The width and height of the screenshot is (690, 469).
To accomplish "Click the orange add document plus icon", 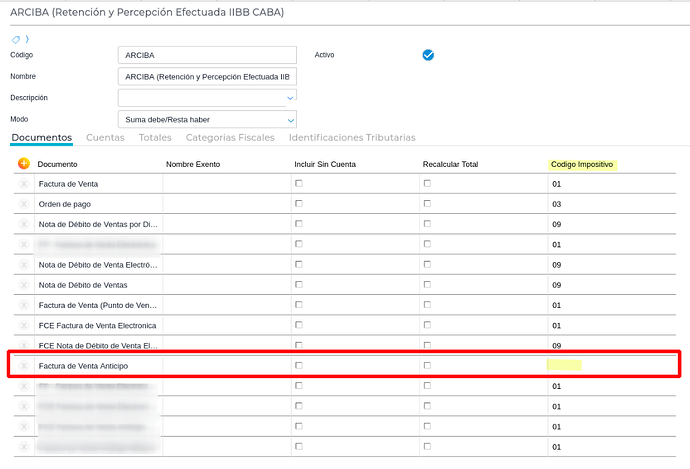I will [x=24, y=164].
